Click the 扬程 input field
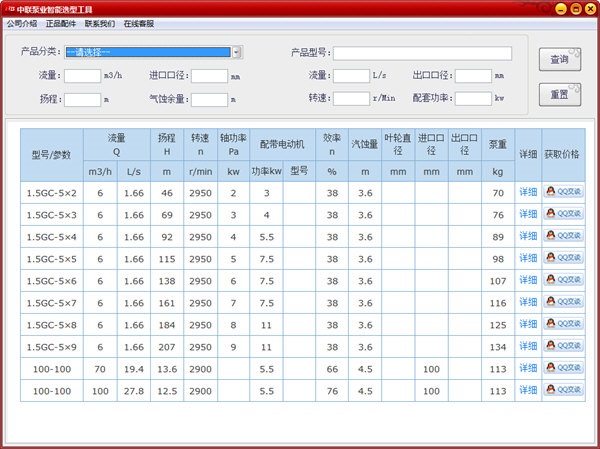Viewport: 600px width, 449px height. tap(83, 100)
